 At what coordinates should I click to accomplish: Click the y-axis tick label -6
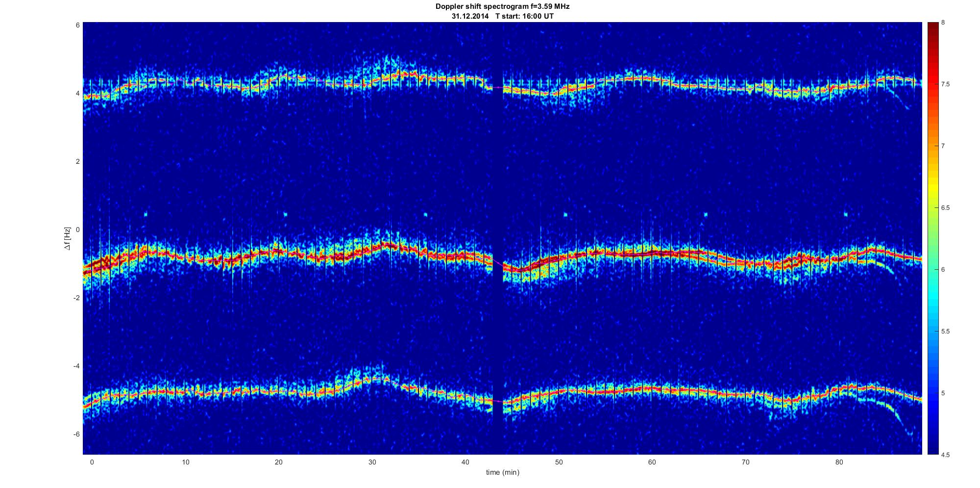pos(76,434)
